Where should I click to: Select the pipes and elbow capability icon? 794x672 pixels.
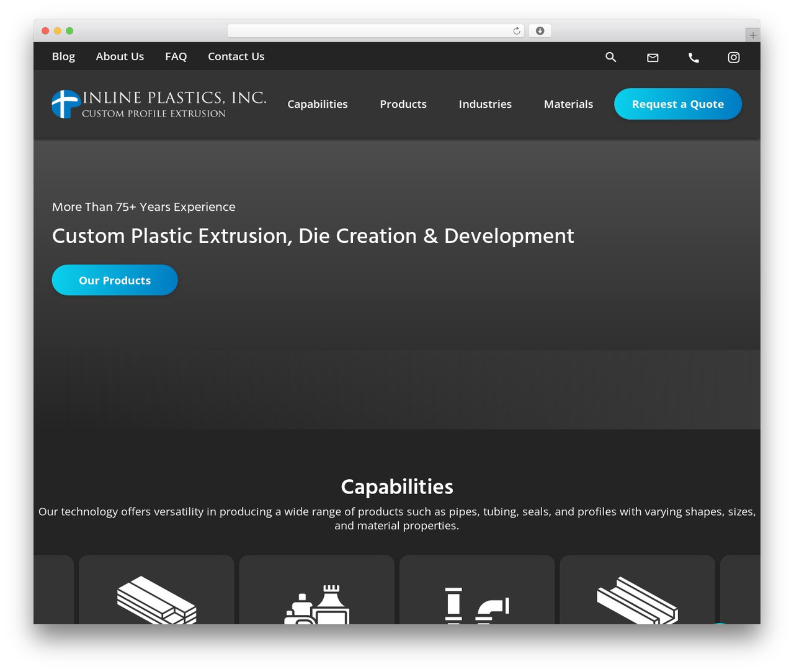477,605
